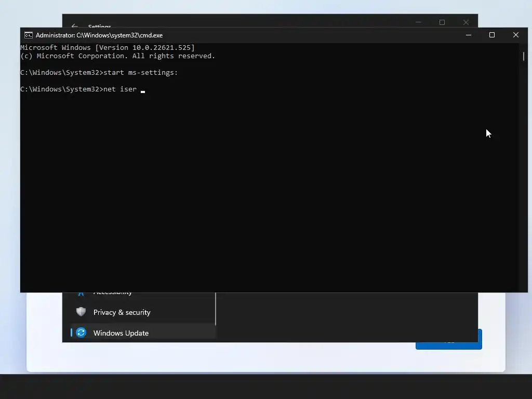Open Privacy & security in Settings sidebar

pyautogui.click(x=142, y=312)
